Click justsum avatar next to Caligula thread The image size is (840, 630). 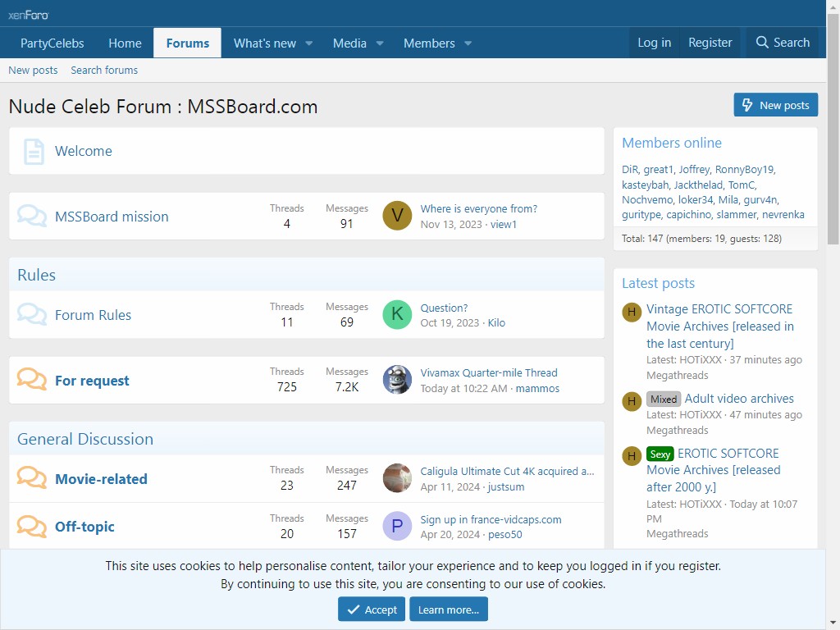tap(397, 478)
